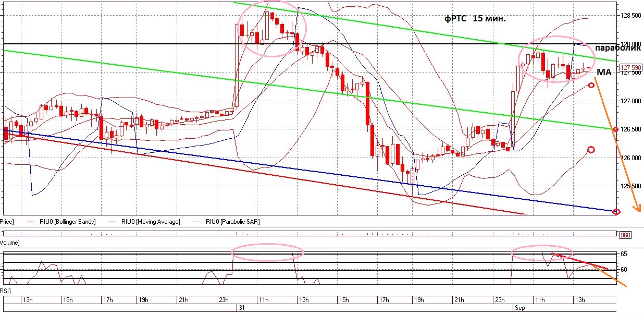Viewport: 644px width, 313px height.
Task: Click the 128 500 price axis label
Action: pos(631,15)
